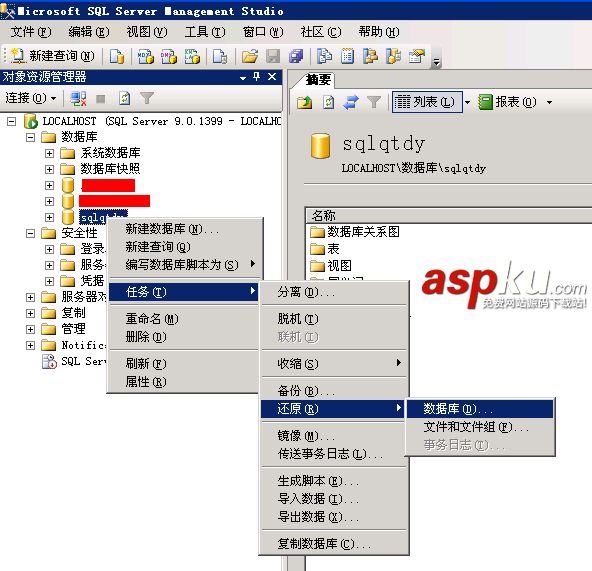The image size is (592, 571).
Task: Select 备份(B)... in tasks submenu
Action: pyautogui.click(x=334, y=391)
